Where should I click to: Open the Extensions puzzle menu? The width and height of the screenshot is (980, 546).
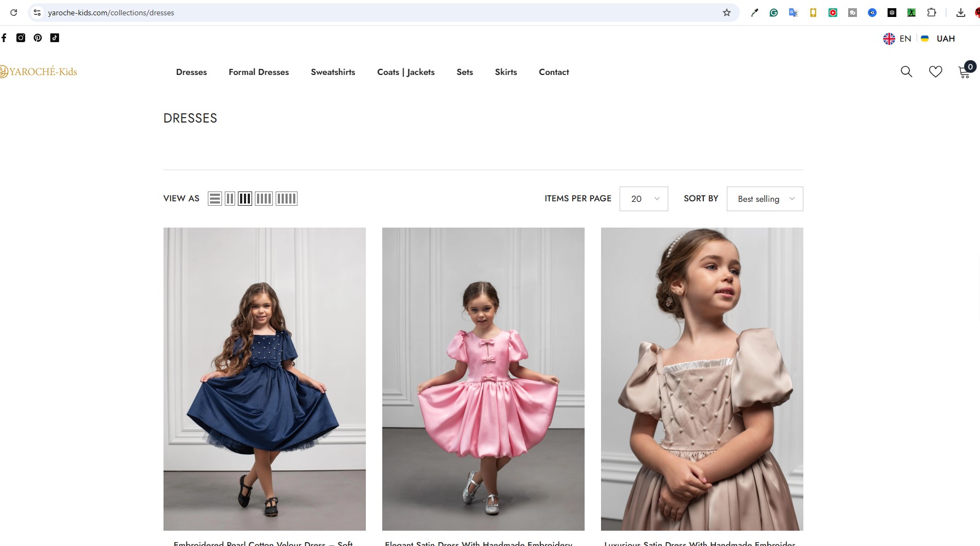(x=932, y=13)
